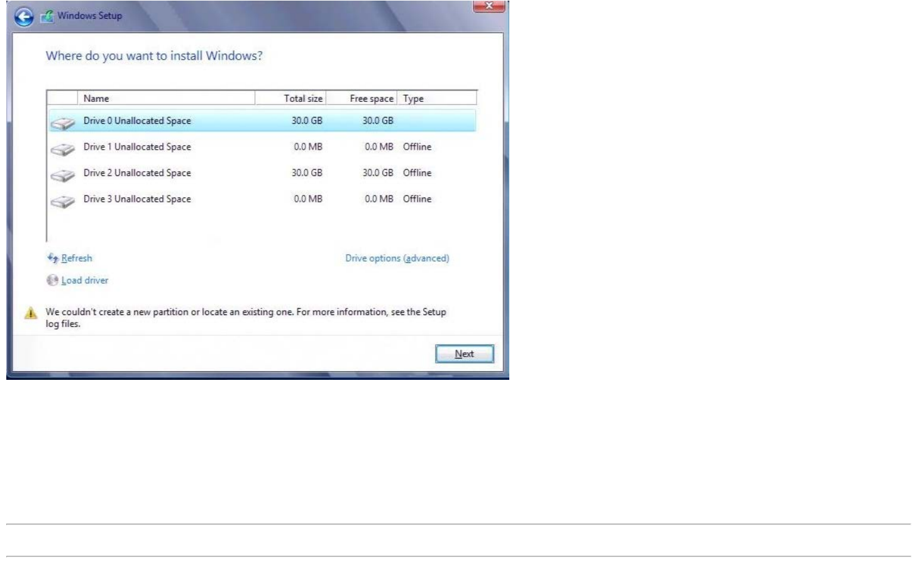Close the Windows Setup window
The height and width of the screenshot is (588, 918).
(489, 6)
